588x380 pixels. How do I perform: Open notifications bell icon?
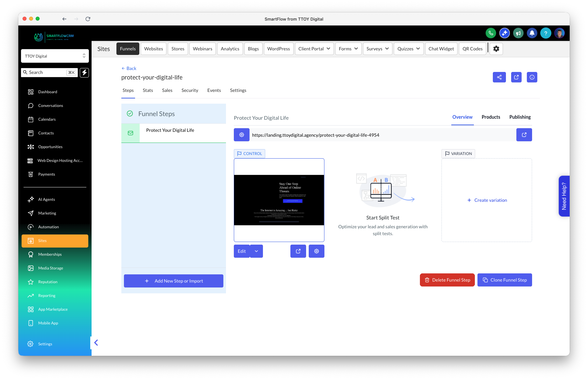(x=532, y=33)
